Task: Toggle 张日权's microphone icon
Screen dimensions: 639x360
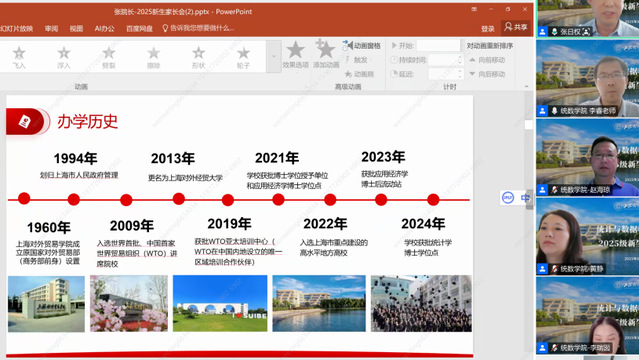Action: click(554, 32)
